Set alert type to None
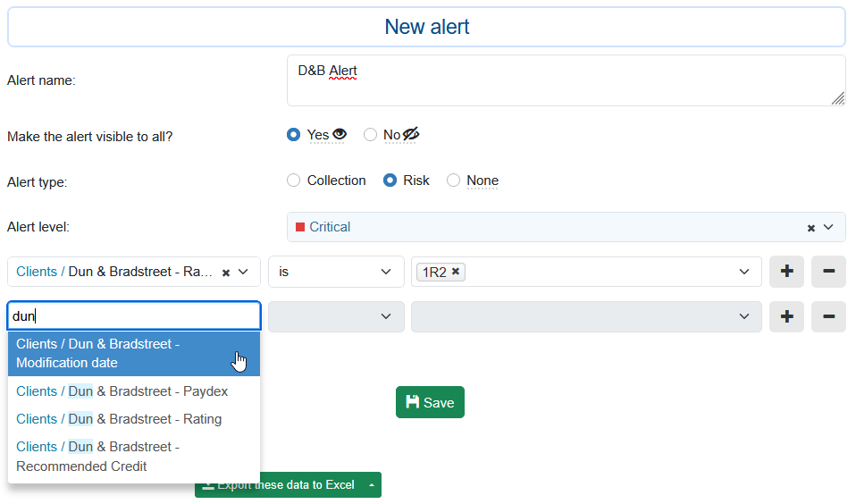The height and width of the screenshot is (504, 856). click(x=453, y=181)
